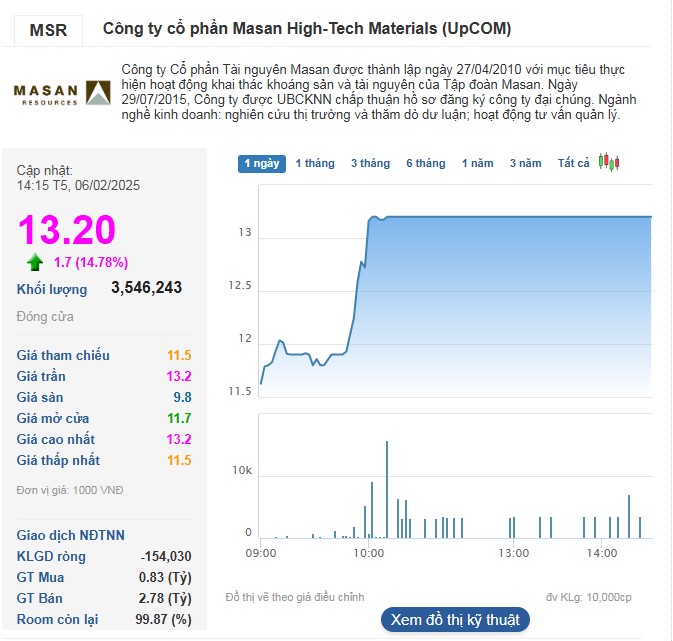Image resolution: width=673 pixels, height=641 pixels.
Task: Show the '3 tháng' chart range
Action: (370, 163)
